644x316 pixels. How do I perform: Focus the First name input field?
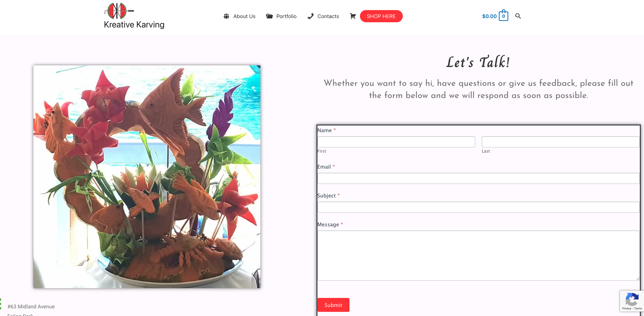(x=396, y=142)
